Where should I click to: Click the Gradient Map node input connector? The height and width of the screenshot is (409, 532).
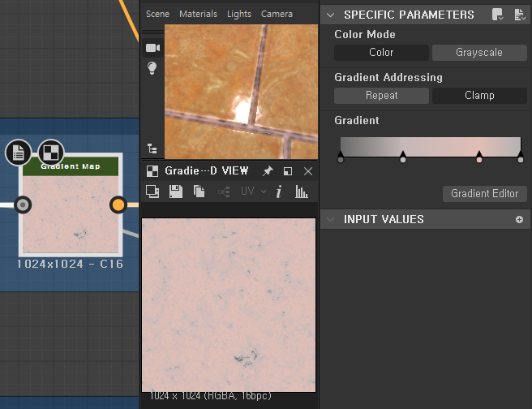click(x=23, y=204)
